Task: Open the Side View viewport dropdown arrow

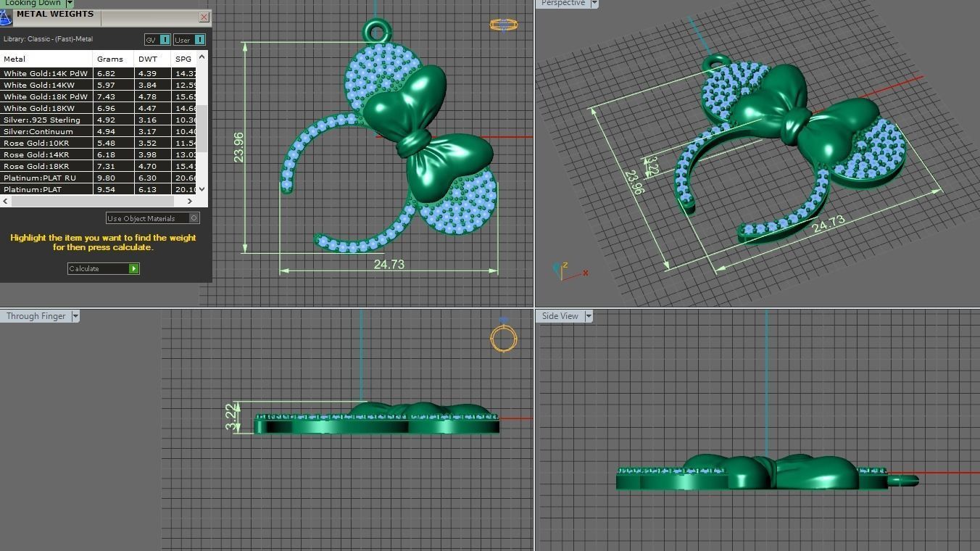Action: click(x=589, y=316)
